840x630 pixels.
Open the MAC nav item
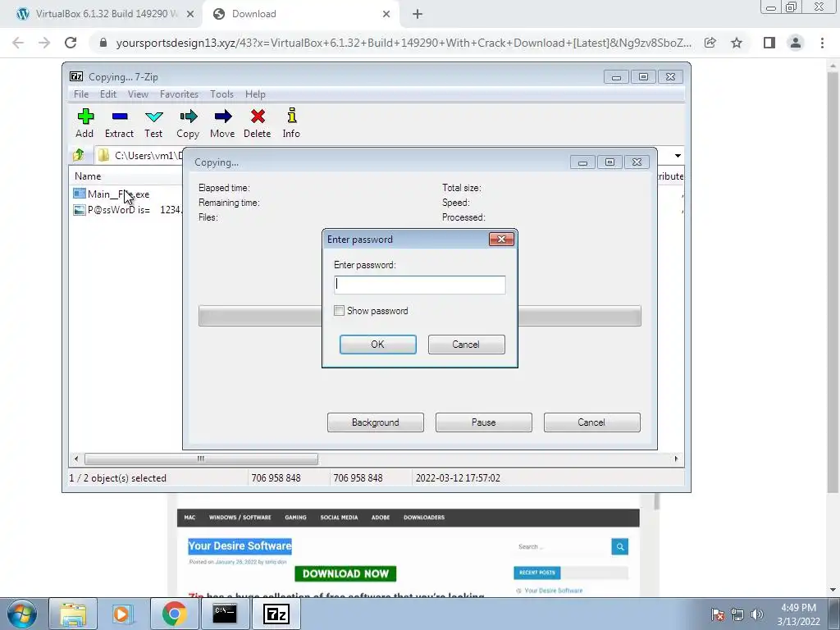click(x=189, y=518)
